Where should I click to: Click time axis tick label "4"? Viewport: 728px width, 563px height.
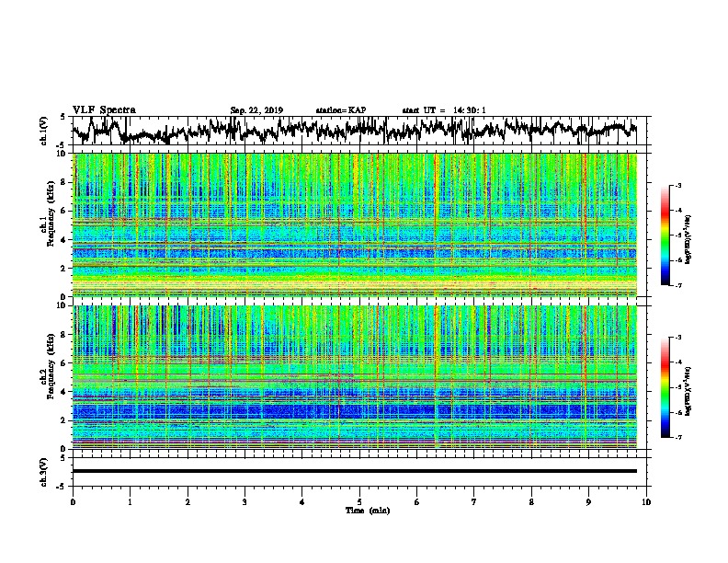coord(302,502)
